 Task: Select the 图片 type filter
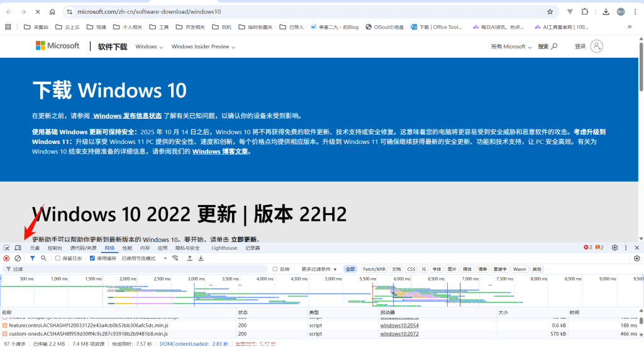[452, 269]
